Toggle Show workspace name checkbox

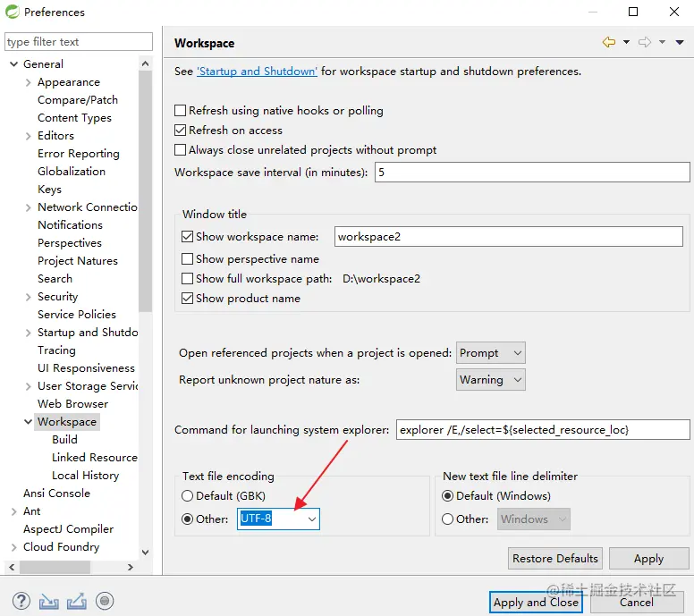(187, 236)
